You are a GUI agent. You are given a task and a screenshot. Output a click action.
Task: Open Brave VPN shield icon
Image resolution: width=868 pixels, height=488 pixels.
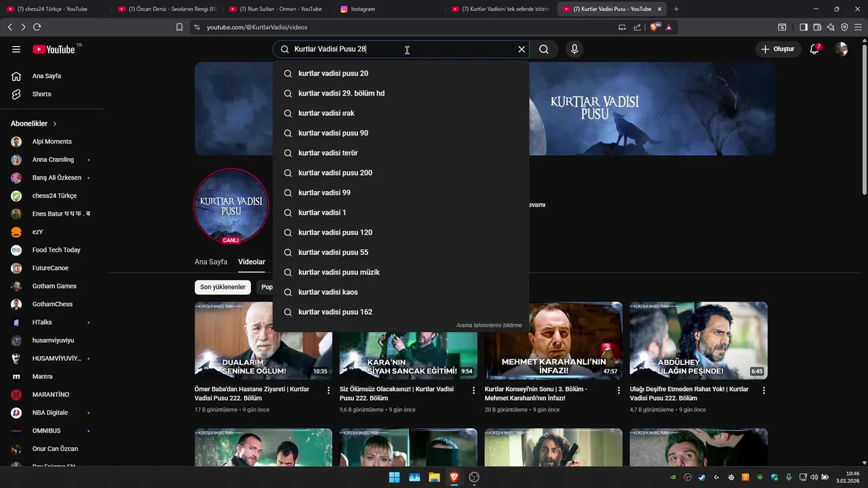[x=844, y=27]
